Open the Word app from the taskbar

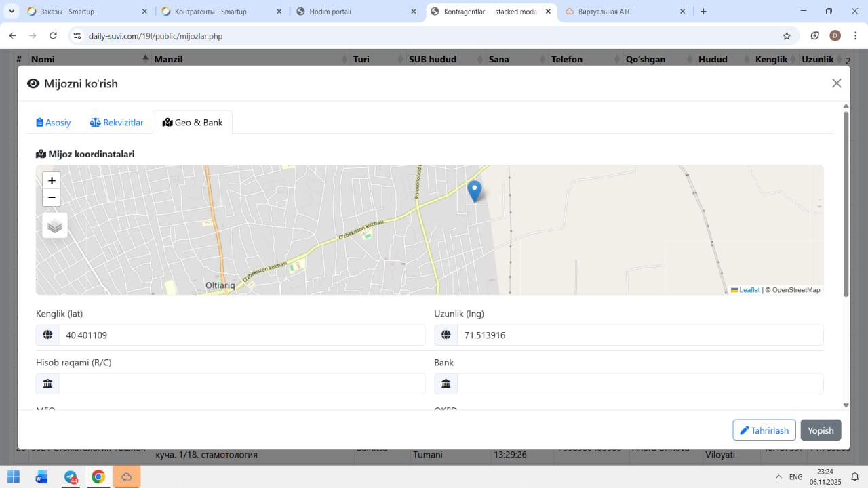pos(42,476)
